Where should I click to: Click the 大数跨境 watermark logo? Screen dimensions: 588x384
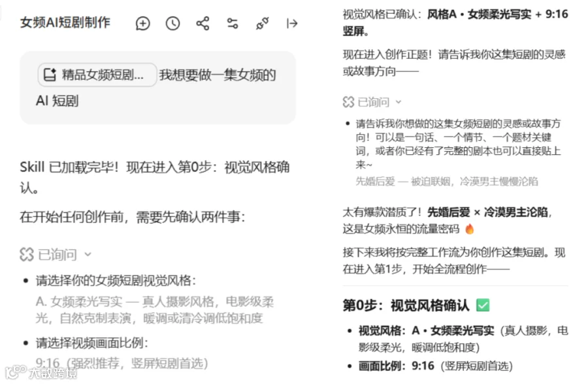(x=41, y=372)
